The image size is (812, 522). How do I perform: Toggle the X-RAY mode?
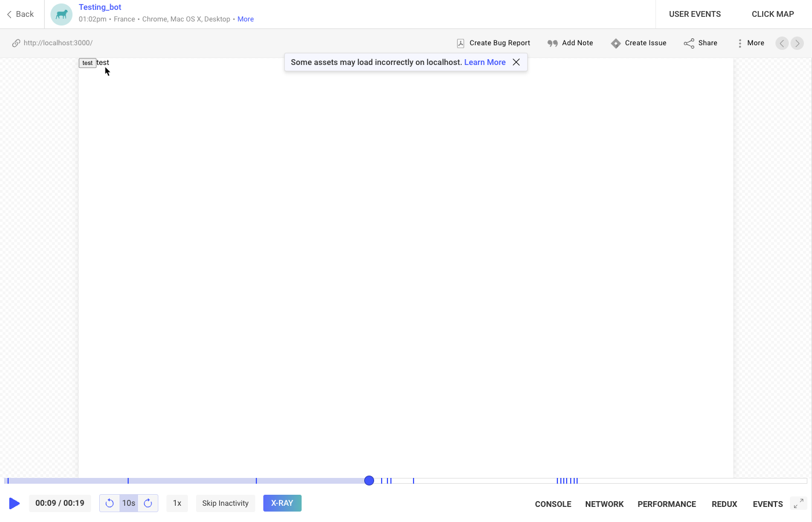(x=282, y=503)
